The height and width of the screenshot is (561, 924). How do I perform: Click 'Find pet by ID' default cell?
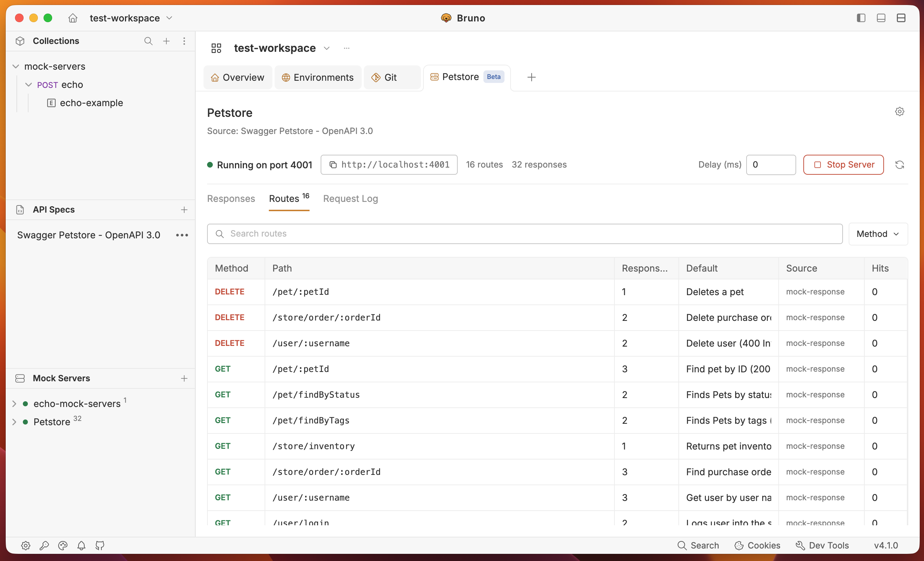click(728, 369)
